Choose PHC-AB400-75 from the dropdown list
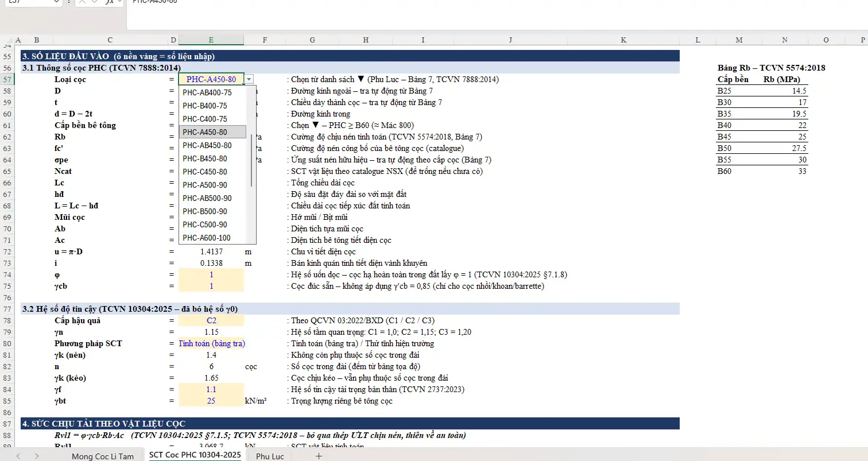Screen dimensions: 868x461 (212, 92)
